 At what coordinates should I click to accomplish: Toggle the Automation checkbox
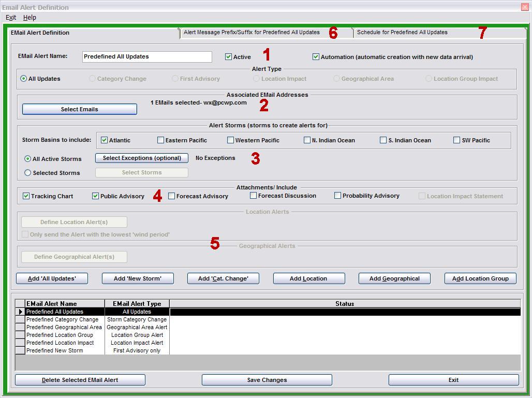316,57
